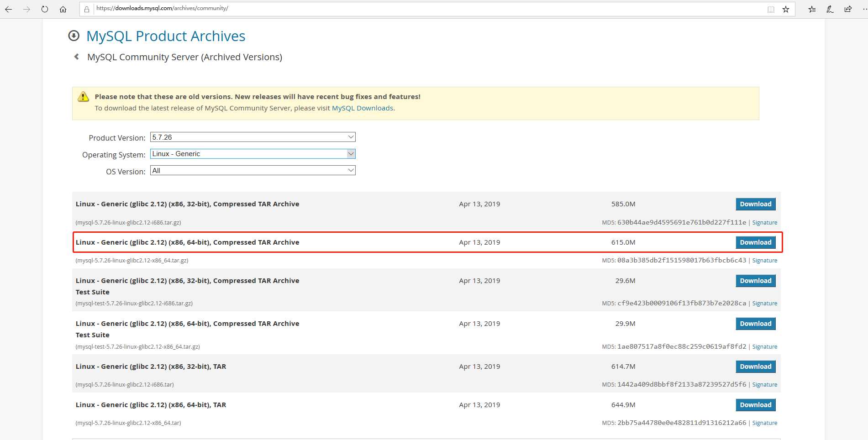Viewport: 868px width, 440px height.
Task: Download the 64-bit TAR 644.9M
Action: (756, 405)
